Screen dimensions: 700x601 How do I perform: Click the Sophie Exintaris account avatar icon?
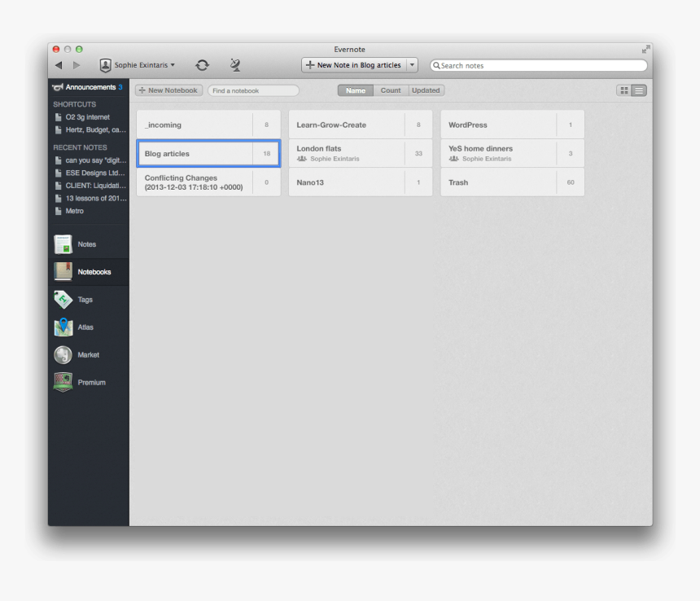[105, 65]
